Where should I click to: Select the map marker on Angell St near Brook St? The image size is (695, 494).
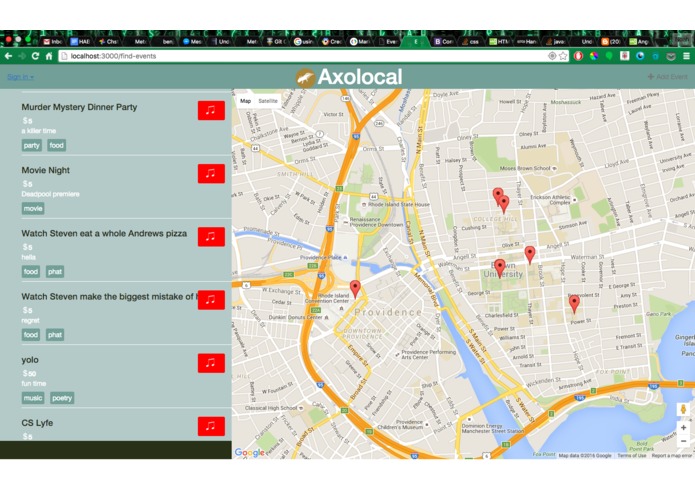pyautogui.click(x=530, y=255)
